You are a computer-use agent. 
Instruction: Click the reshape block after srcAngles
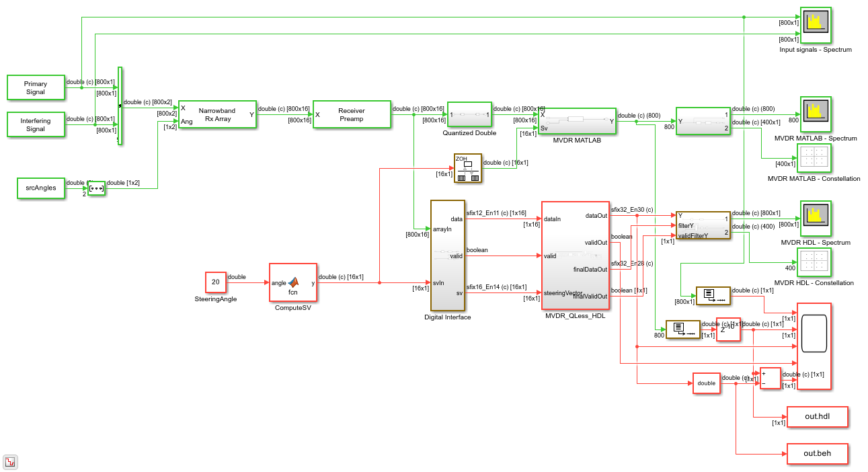[97, 188]
